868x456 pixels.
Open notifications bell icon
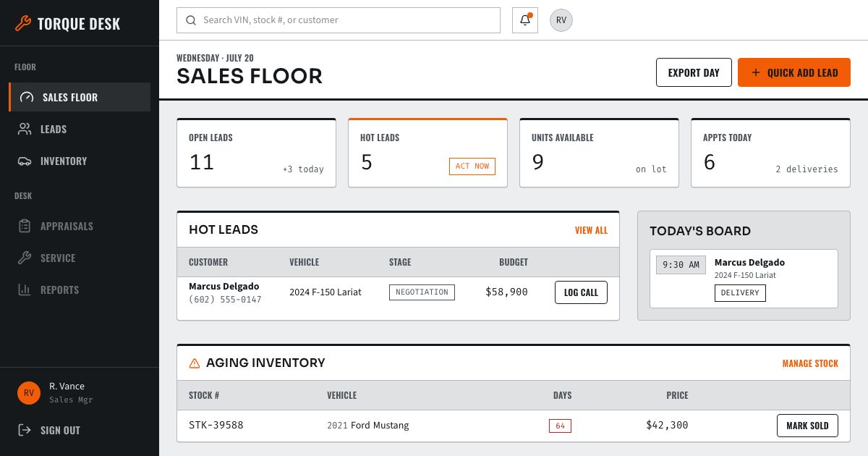(525, 20)
